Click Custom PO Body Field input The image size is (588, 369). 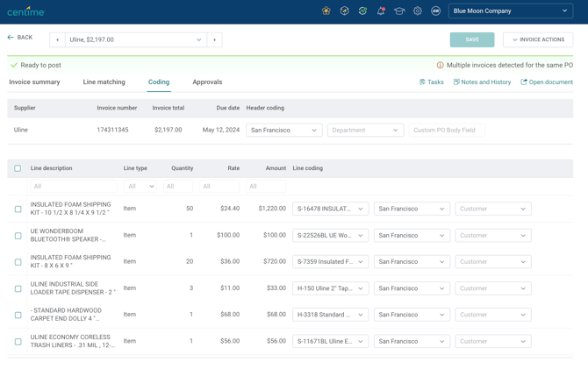click(x=447, y=130)
